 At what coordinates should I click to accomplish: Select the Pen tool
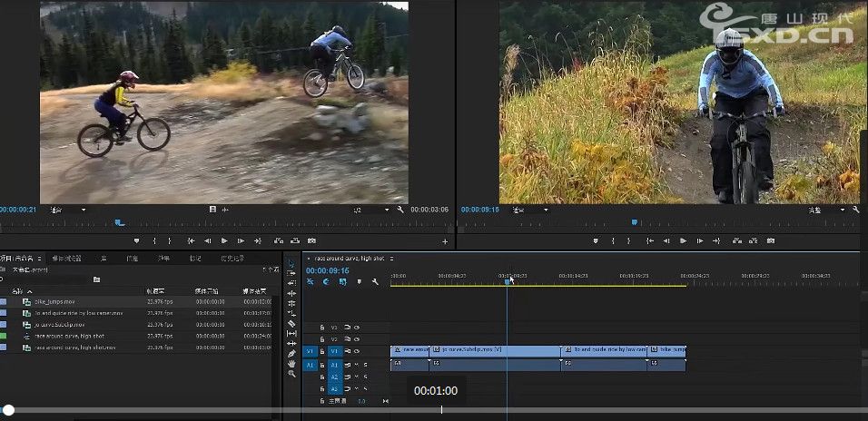[291, 354]
